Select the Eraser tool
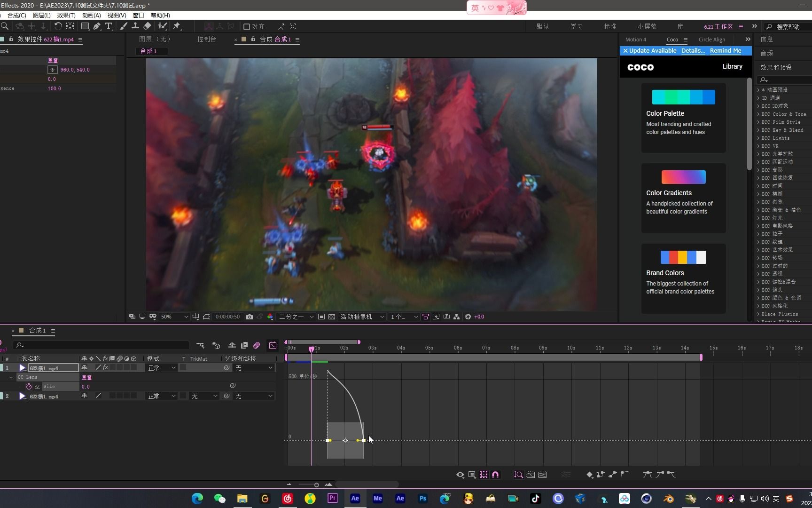Image resolution: width=812 pixels, height=508 pixels. coord(148,26)
